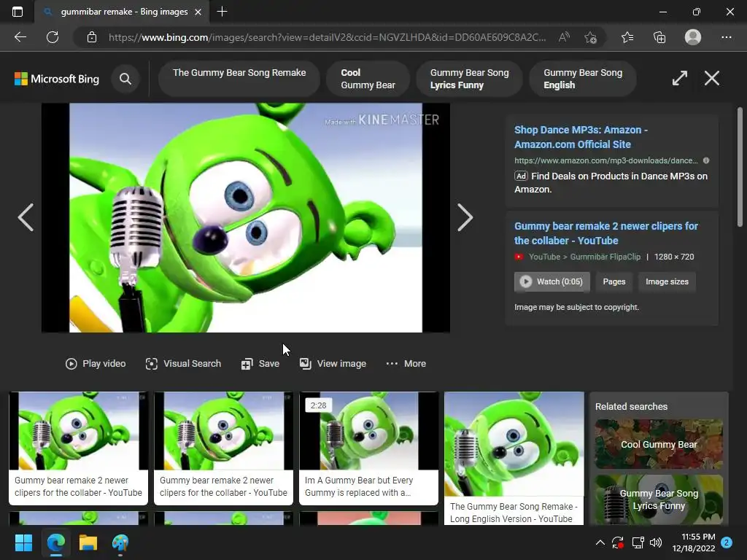Click the address bar URL
This screenshot has width=747, height=560.
click(x=327, y=37)
